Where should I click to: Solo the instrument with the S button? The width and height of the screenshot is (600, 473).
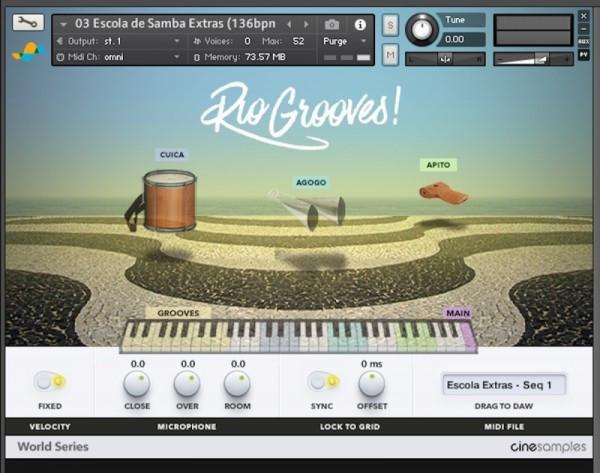[390, 26]
